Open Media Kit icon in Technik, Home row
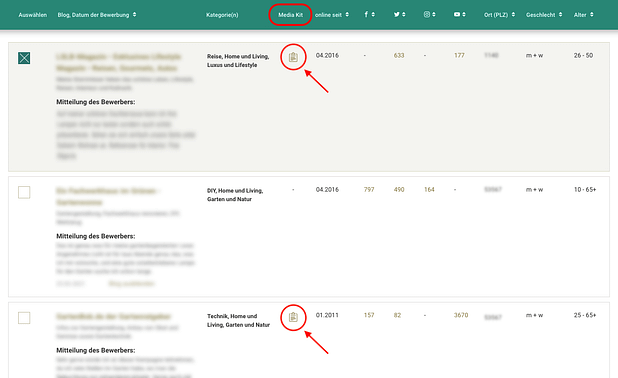The width and height of the screenshot is (618, 378). pyautogui.click(x=293, y=317)
